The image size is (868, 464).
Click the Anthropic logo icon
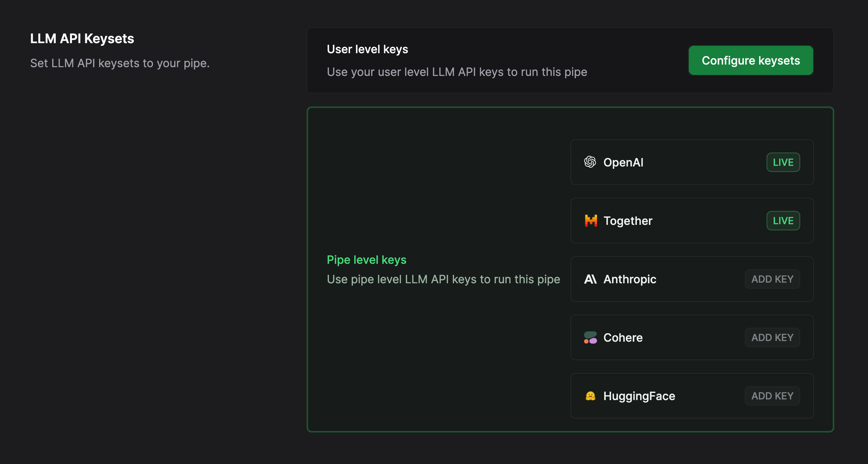tap(590, 279)
